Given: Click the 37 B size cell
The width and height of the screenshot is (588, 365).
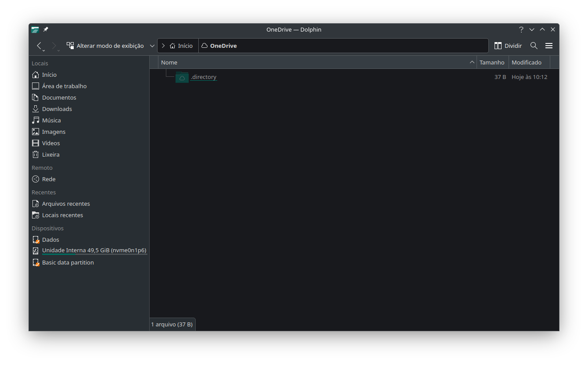Looking at the screenshot, I should coord(500,77).
